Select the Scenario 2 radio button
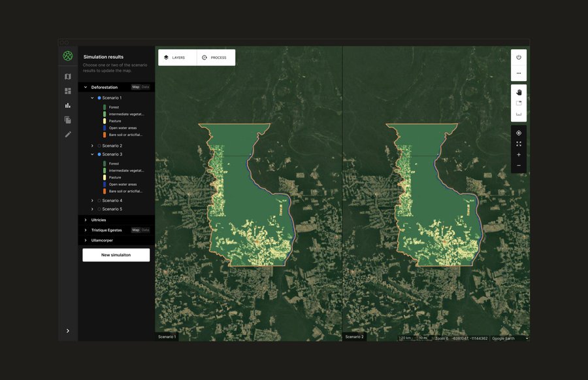Screen dimensions: 588x380 [99, 146]
